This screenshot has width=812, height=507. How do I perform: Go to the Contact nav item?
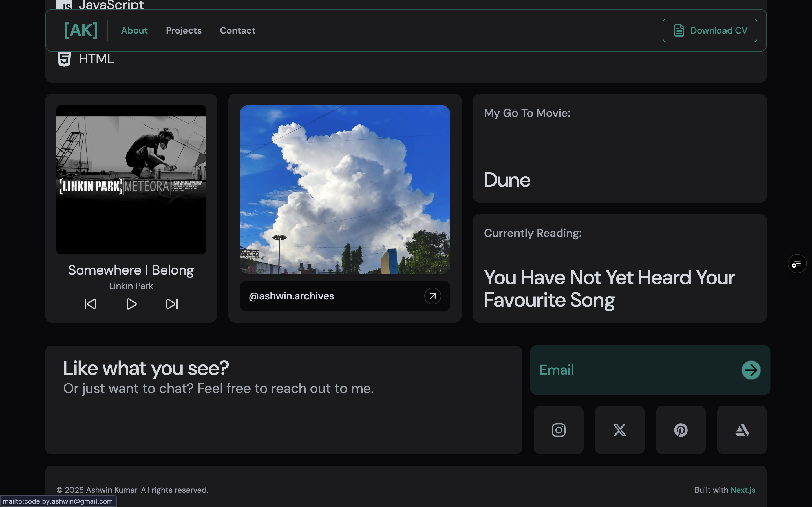(x=237, y=30)
